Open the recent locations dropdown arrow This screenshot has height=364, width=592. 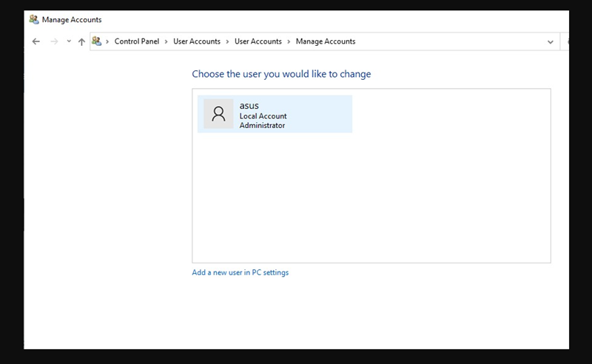coord(69,42)
